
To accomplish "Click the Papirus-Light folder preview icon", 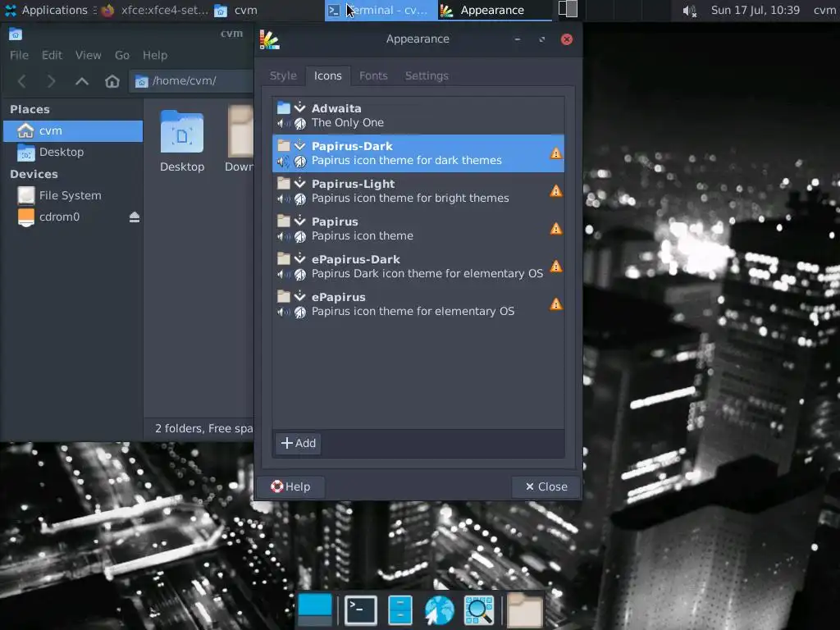I will 284,183.
